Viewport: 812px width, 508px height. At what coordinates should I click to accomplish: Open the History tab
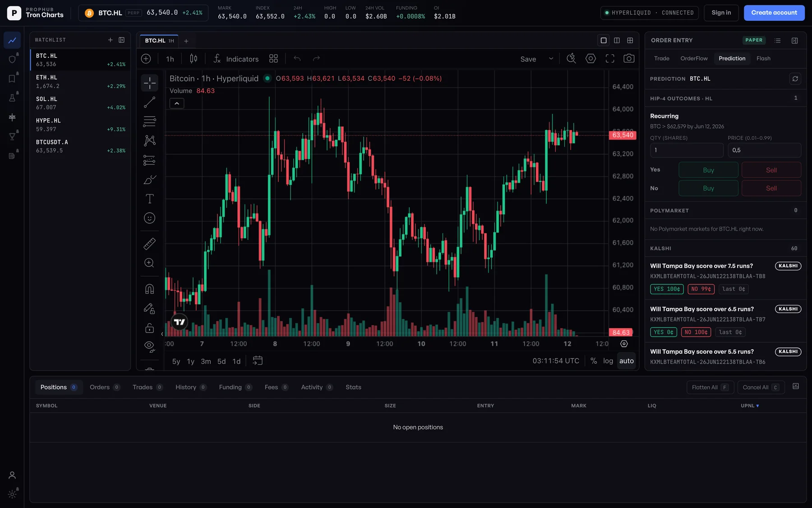(191, 387)
